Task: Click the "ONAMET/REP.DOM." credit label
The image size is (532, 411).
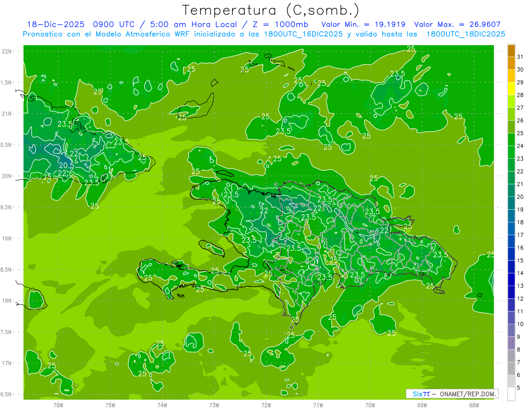Action: (x=468, y=394)
